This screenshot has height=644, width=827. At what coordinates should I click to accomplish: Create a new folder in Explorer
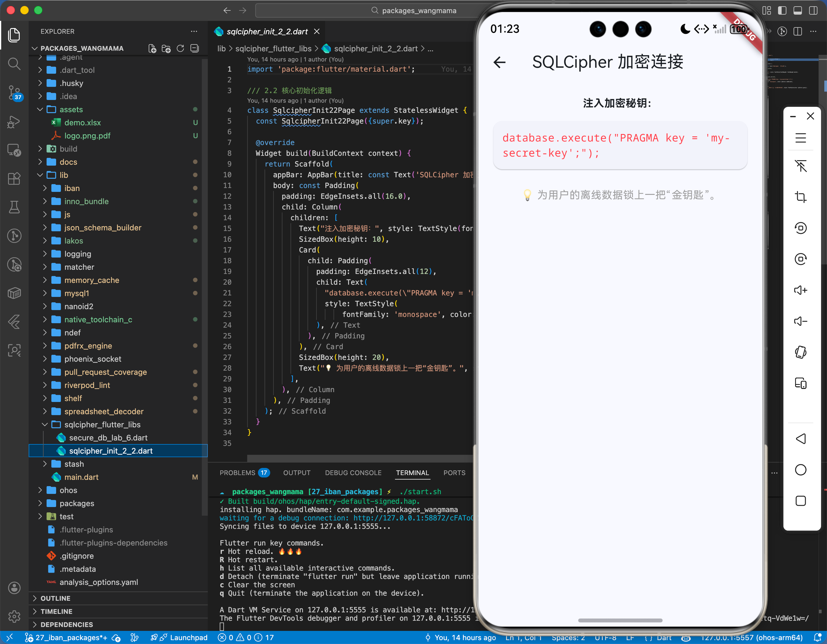coord(166,48)
